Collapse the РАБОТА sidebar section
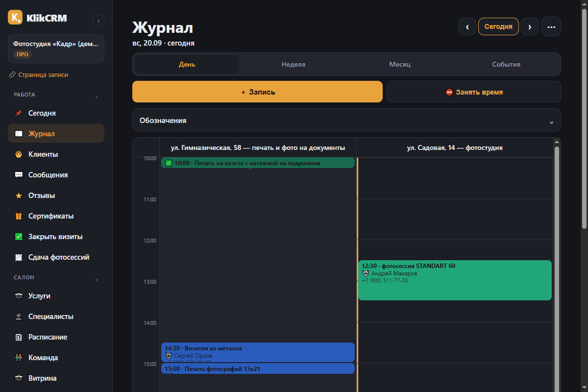The height and width of the screenshot is (392, 588). (97, 97)
